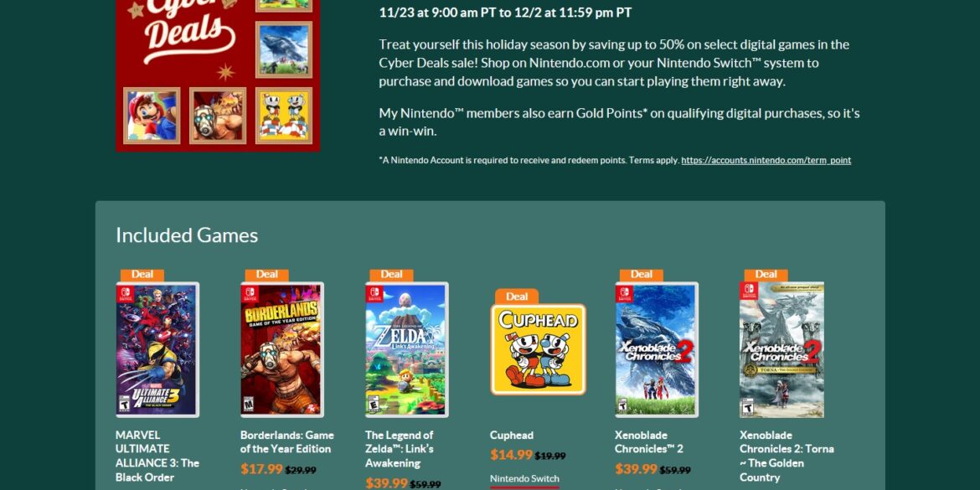Click the Mario tile in Cyber Deals banner
Image resolution: width=980 pixels, height=490 pixels.
click(152, 116)
